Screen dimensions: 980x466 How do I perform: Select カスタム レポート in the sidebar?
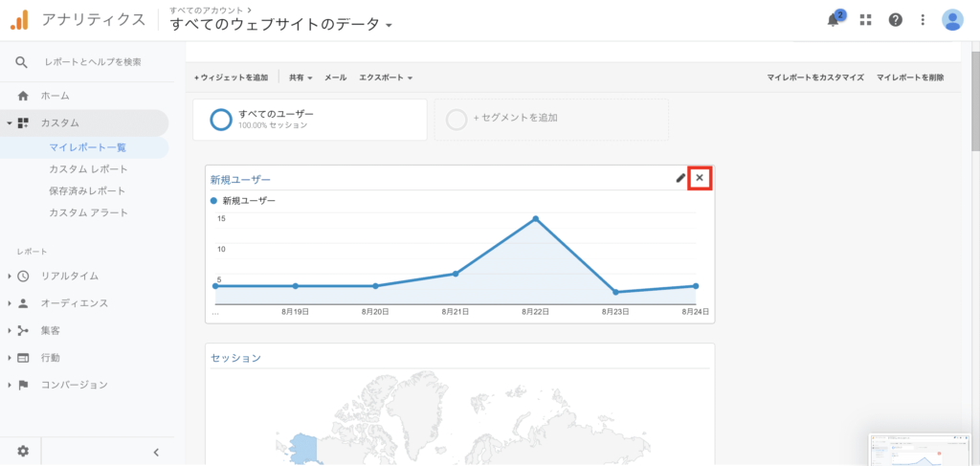pos(88,169)
